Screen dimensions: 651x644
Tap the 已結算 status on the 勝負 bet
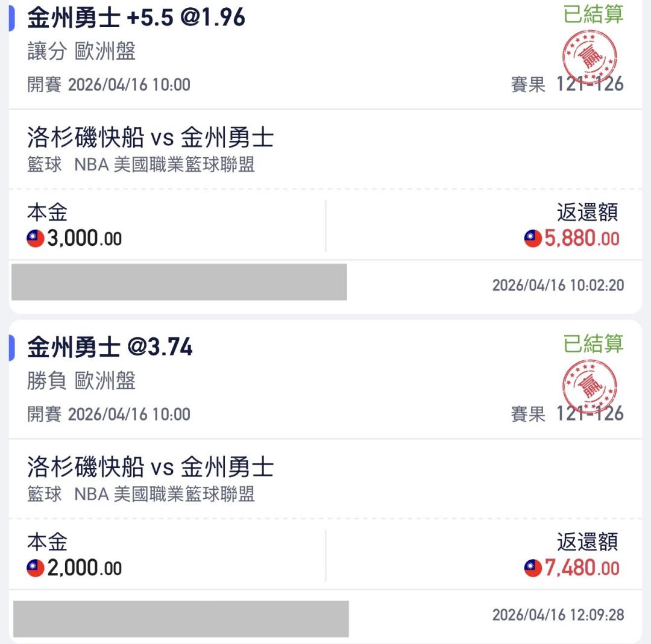coord(593,344)
